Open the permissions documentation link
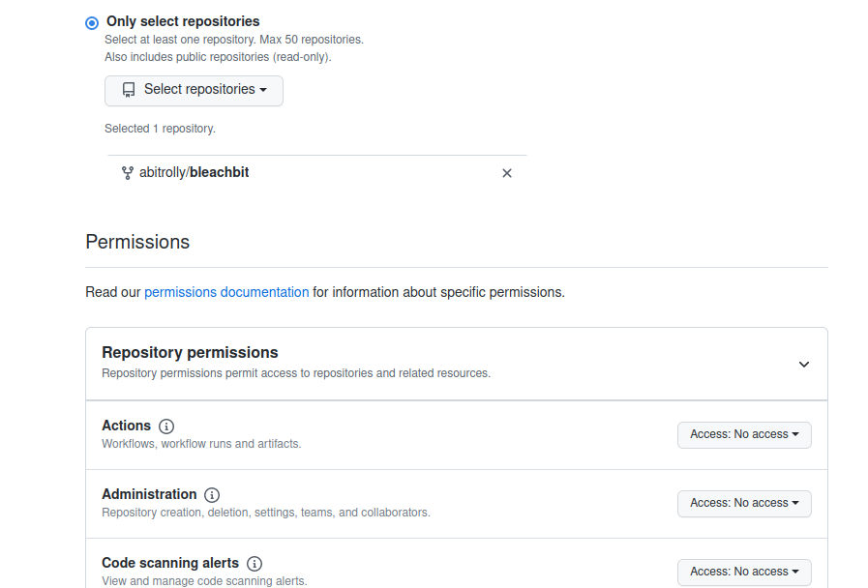This screenshot has height=588, width=868. 225,291
